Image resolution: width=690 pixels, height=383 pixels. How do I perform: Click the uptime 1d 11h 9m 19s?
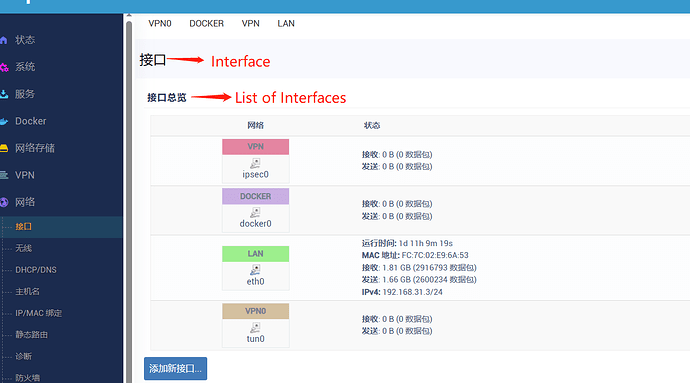426,243
